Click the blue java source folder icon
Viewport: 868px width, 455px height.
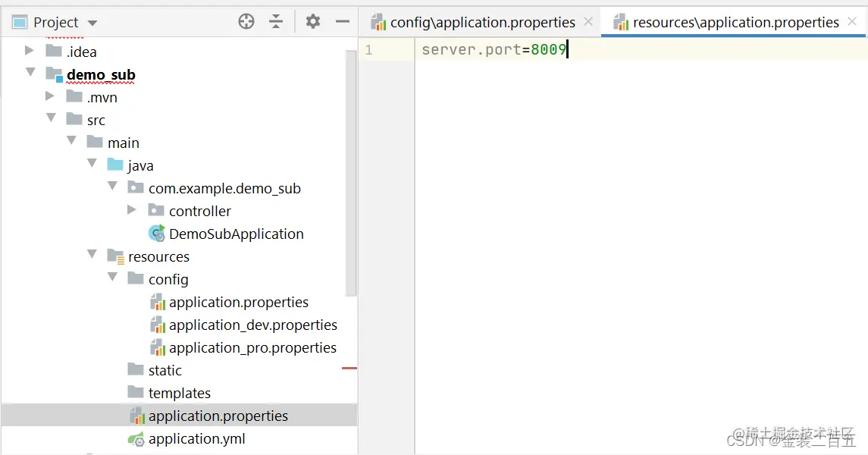pyautogui.click(x=115, y=165)
